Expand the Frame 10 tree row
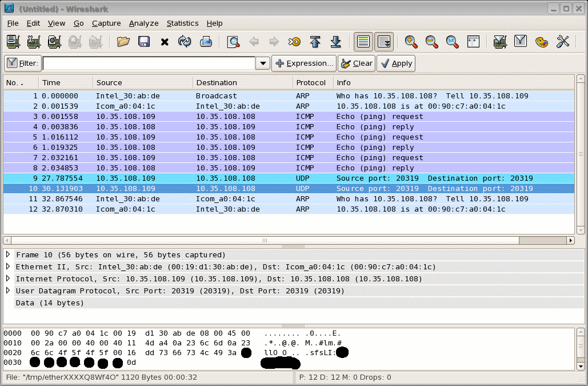 8,254
